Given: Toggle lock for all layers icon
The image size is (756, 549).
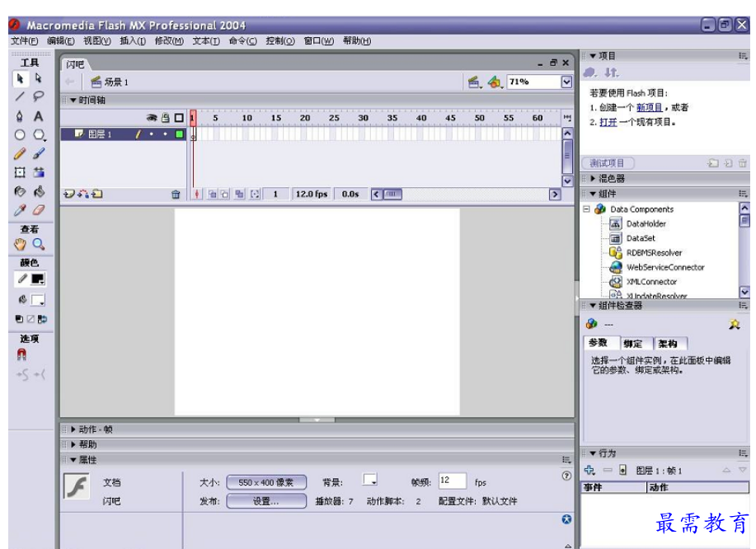Looking at the screenshot, I should point(166,118).
